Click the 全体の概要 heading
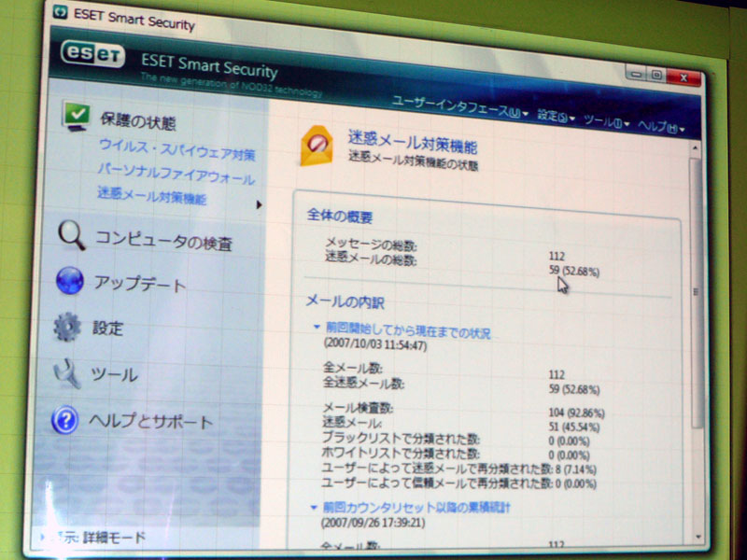The height and width of the screenshot is (560, 747). [340, 217]
